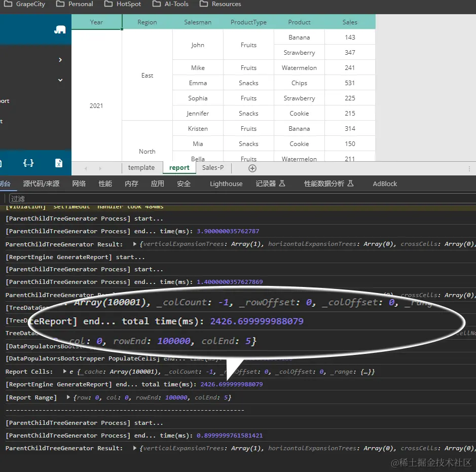Expand the sidebar right chevron item
The width and height of the screenshot is (476, 472).
pos(60,60)
